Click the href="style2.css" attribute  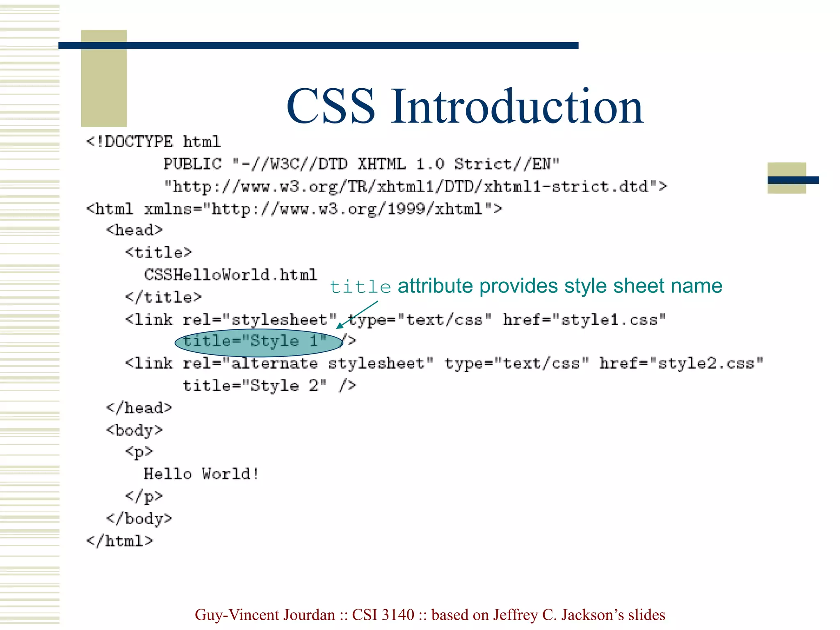681,363
